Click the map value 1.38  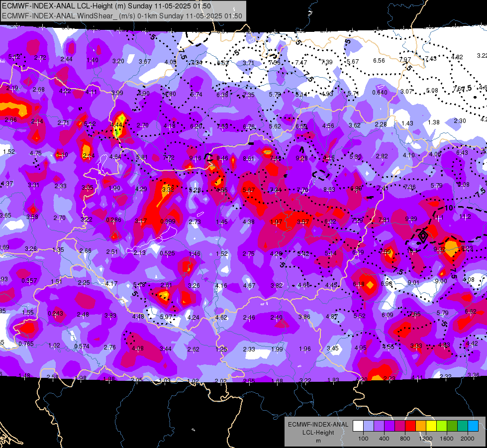434,122
